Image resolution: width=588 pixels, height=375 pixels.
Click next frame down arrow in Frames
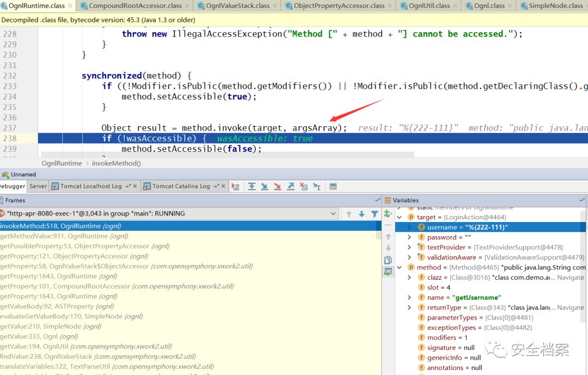pyautogui.click(x=362, y=214)
